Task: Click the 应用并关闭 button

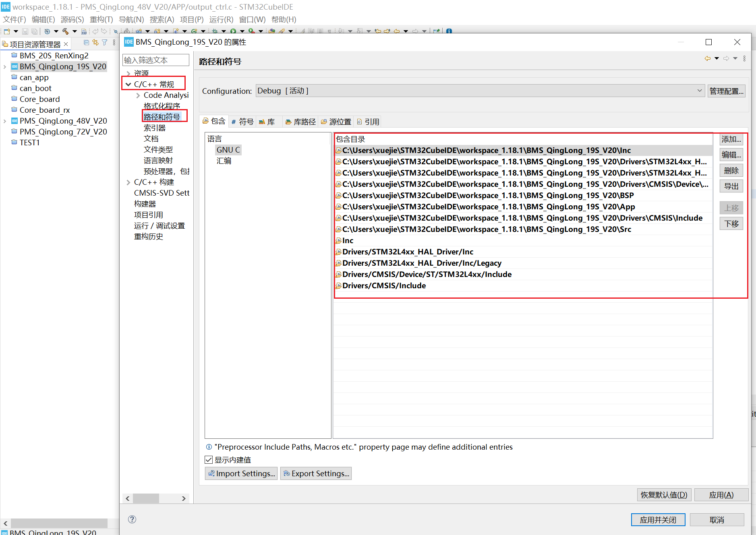Action: [x=658, y=520]
